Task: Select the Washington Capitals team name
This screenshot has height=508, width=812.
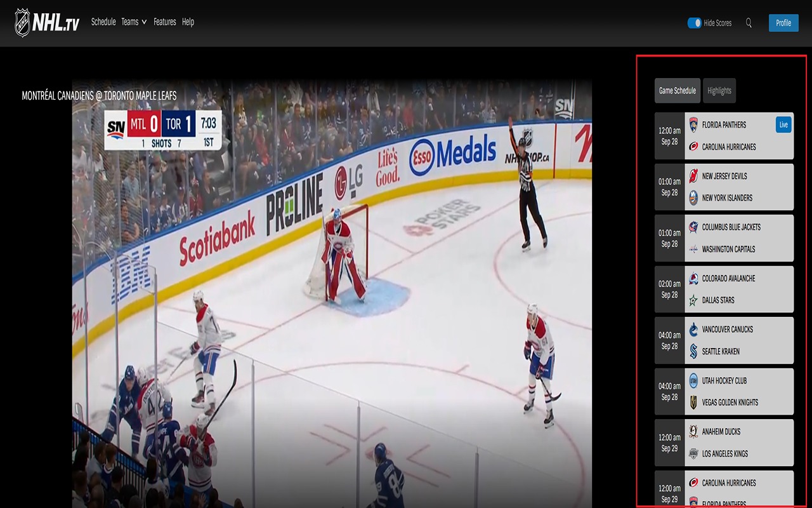Action: click(x=729, y=250)
